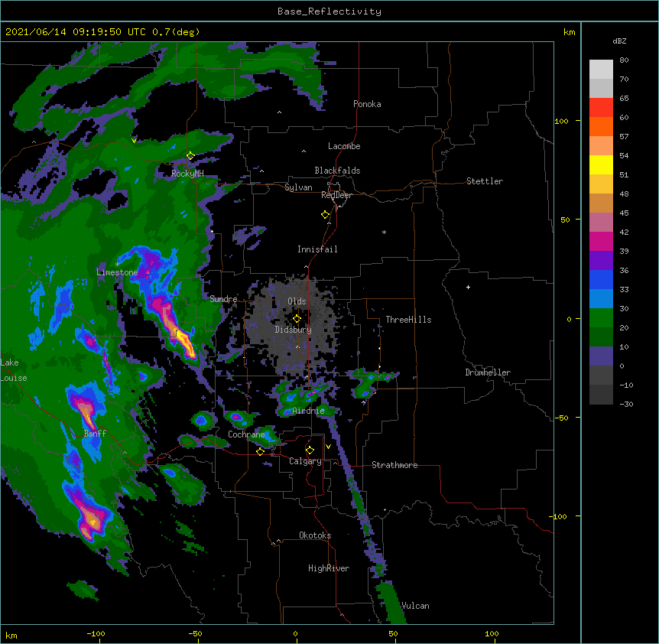
Task: Click the Olds city label
Action: tap(297, 301)
